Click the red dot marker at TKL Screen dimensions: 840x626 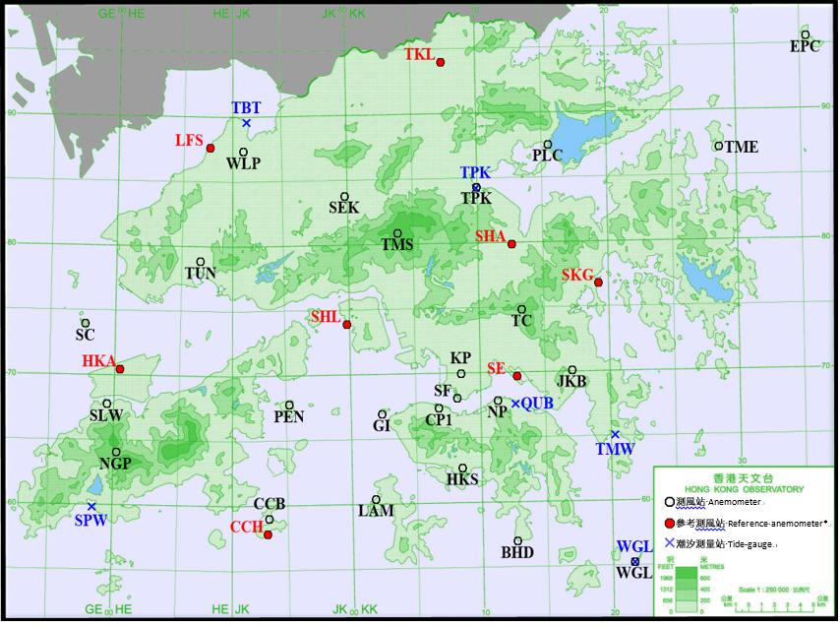(x=441, y=62)
